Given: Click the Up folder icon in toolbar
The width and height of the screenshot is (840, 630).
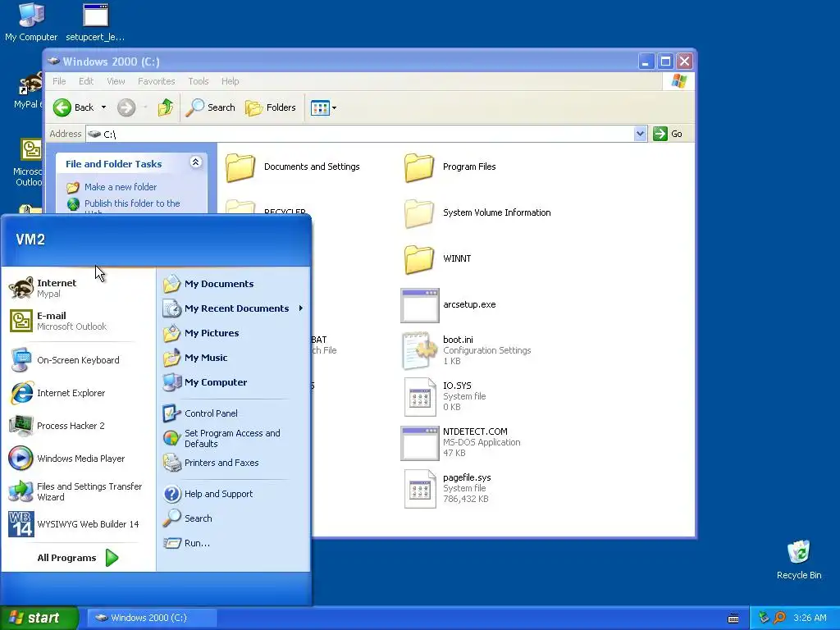Looking at the screenshot, I should point(166,107).
